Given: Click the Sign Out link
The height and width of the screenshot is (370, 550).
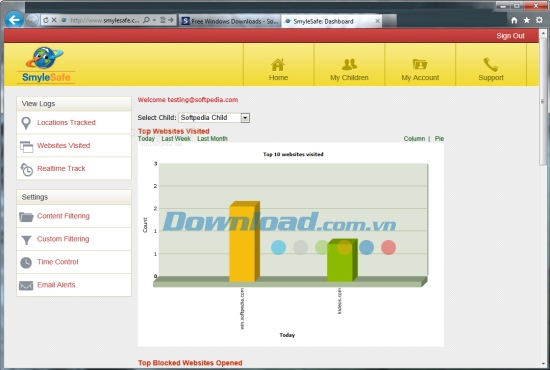Looking at the screenshot, I should tap(510, 36).
